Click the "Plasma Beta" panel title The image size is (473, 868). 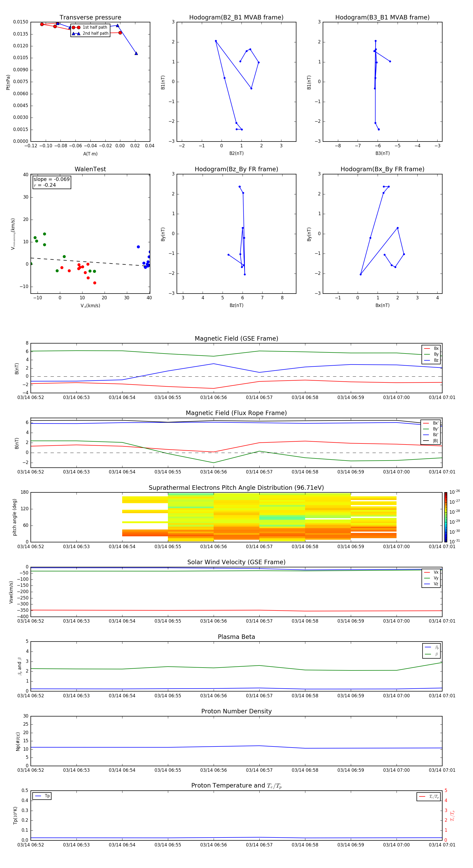point(236,637)
